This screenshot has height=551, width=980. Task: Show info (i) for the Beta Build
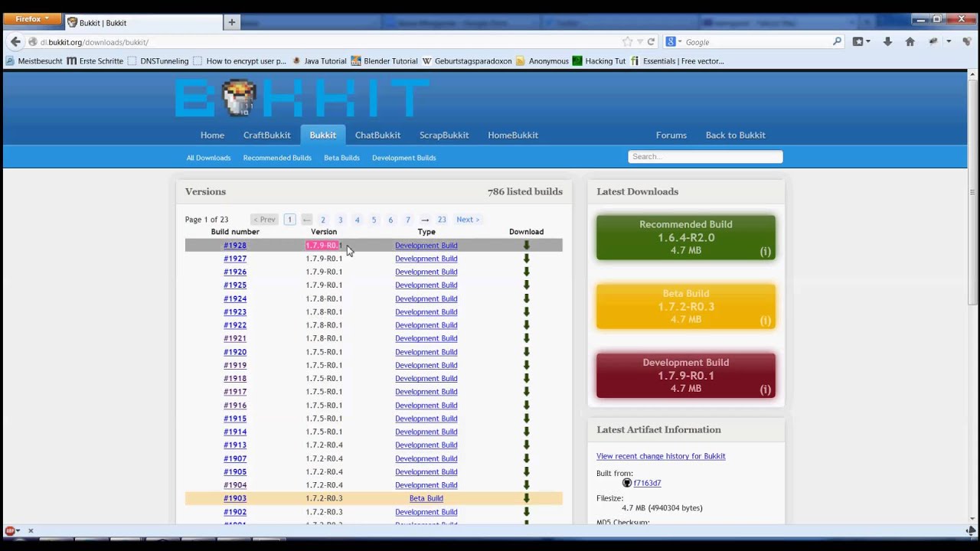coord(765,320)
